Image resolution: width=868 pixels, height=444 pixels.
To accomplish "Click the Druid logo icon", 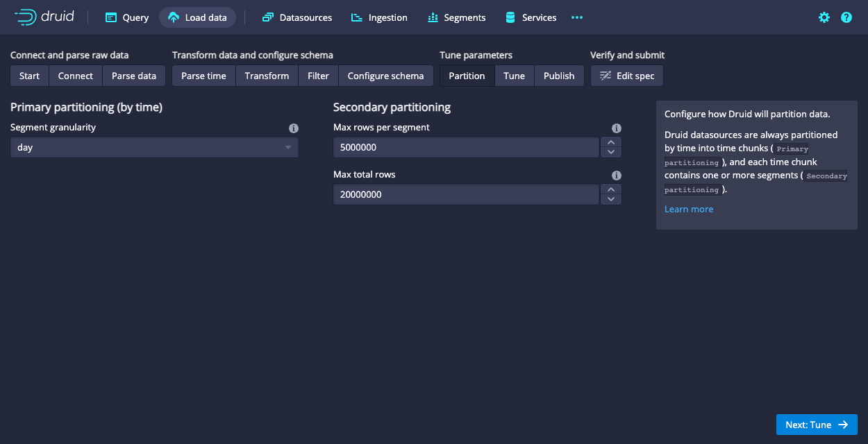I will [x=26, y=17].
